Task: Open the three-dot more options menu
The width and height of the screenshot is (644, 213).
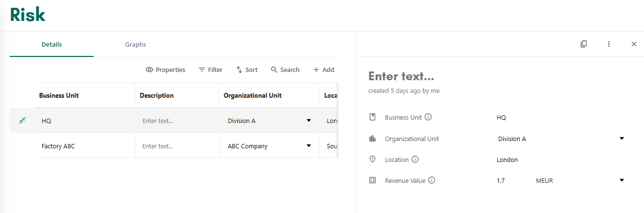Action: [x=609, y=44]
